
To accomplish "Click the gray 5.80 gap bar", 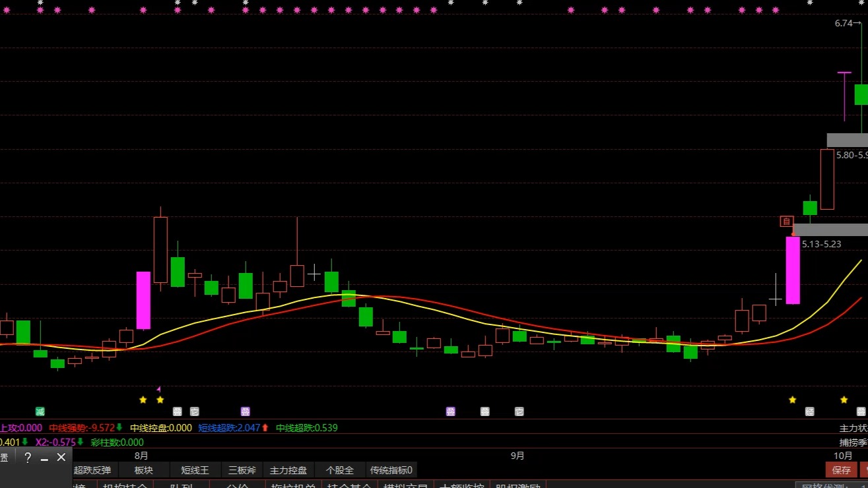I will tap(848, 140).
